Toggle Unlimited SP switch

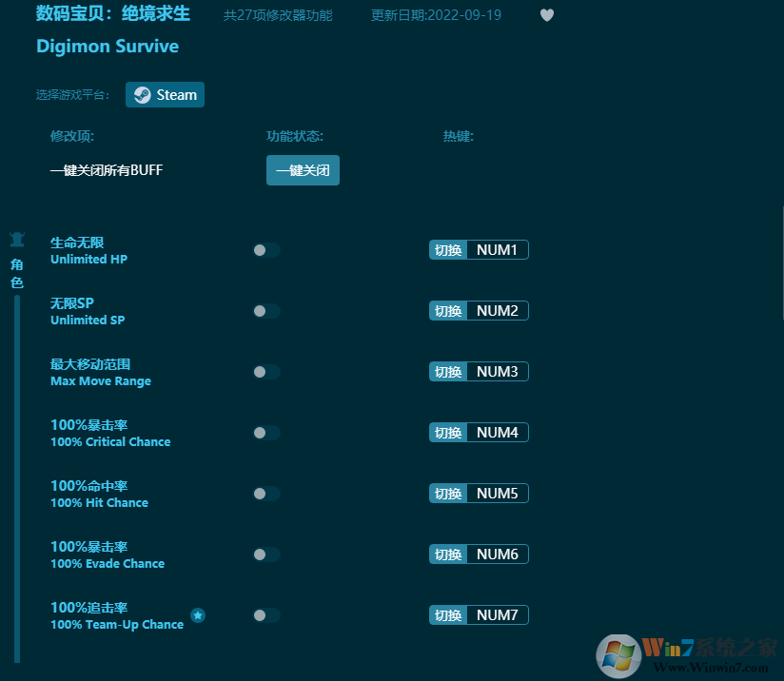(266, 311)
